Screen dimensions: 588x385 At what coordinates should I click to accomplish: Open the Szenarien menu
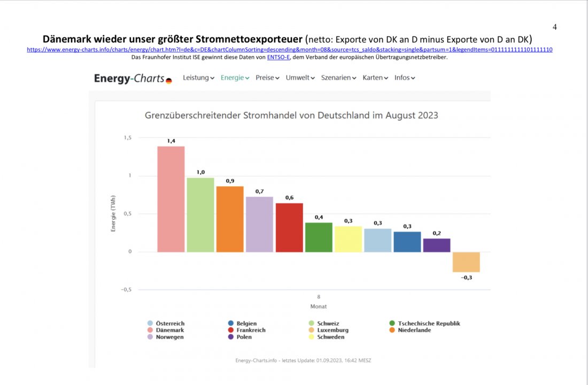[x=339, y=78]
